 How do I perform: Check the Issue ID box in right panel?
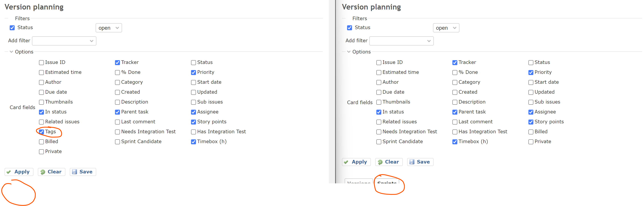click(x=379, y=63)
